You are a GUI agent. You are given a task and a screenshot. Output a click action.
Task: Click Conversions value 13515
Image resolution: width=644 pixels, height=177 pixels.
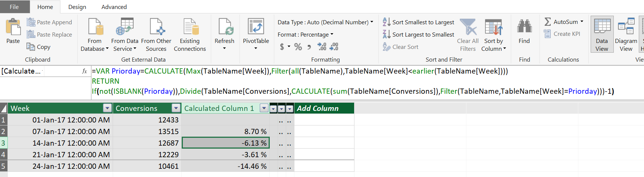147,131
